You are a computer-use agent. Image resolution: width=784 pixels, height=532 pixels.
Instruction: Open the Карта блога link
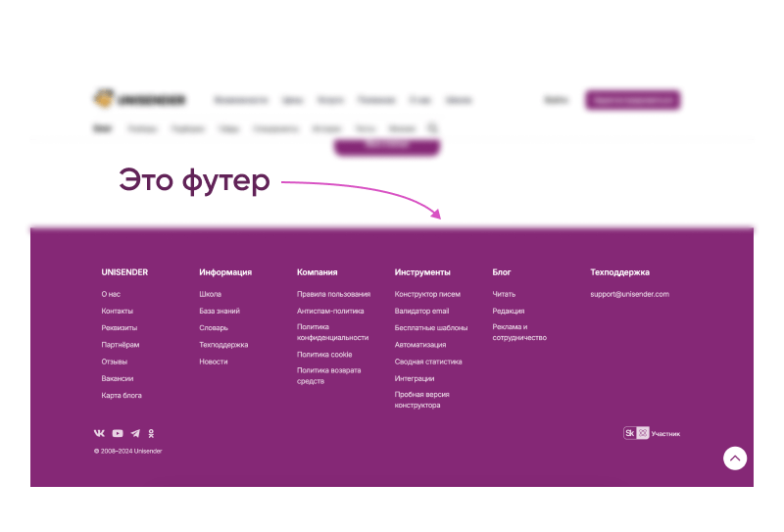pyautogui.click(x=122, y=396)
